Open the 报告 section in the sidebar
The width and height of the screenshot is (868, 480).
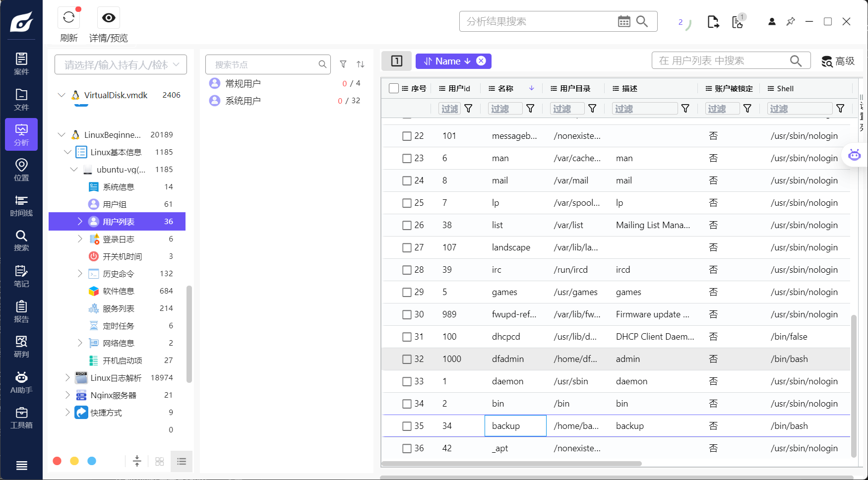pos(21,311)
